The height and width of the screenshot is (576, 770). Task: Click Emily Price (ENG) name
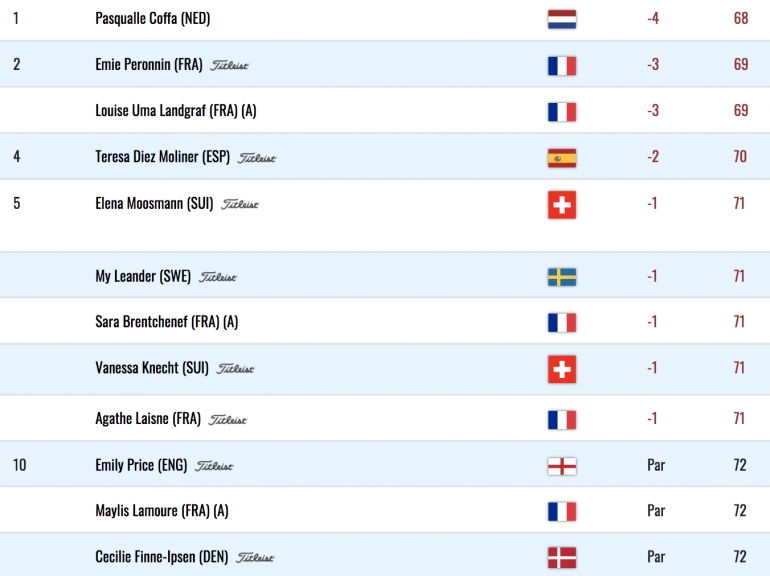[141, 465]
